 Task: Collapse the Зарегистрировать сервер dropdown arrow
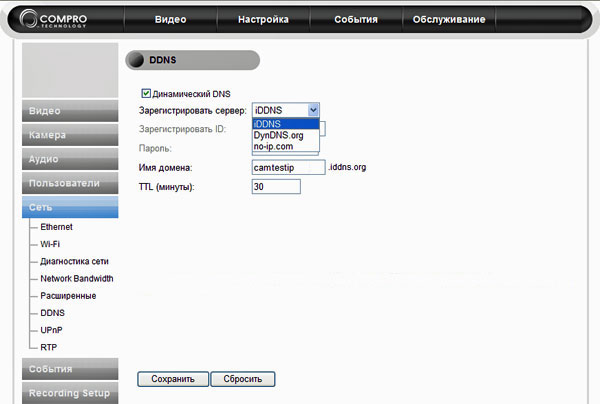pyautogui.click(x=313, y=110)
